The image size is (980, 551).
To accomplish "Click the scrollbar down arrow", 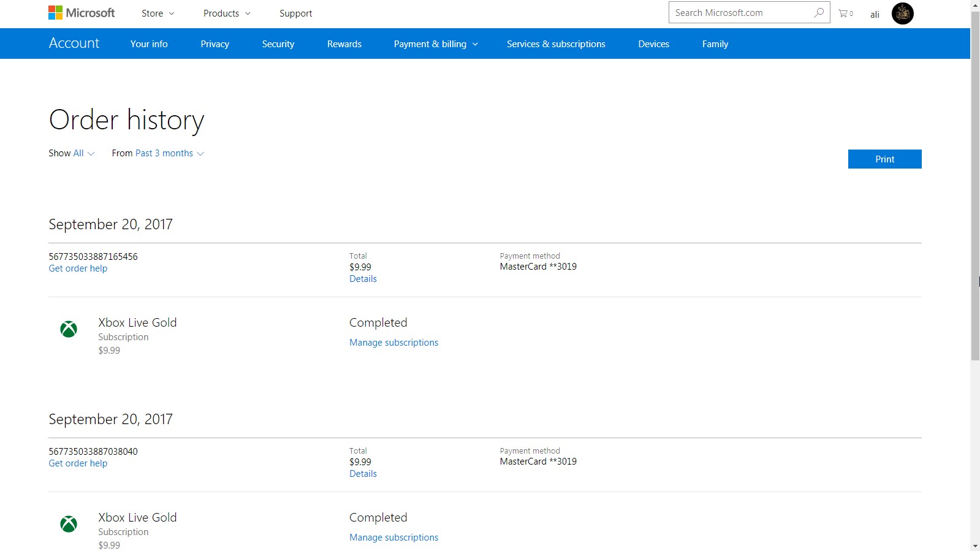I will pos(975,545).
